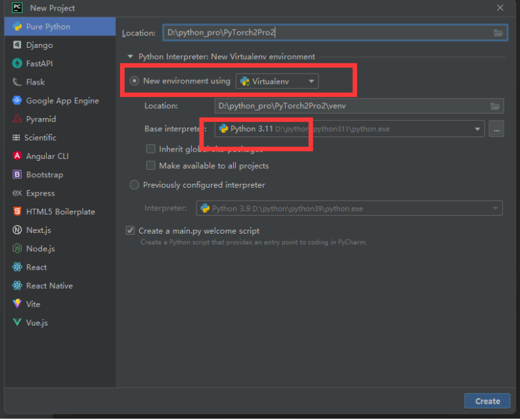Select the Next.js N icon
Image resolution: width=520 pixels, height=420 pixels.
17,230
